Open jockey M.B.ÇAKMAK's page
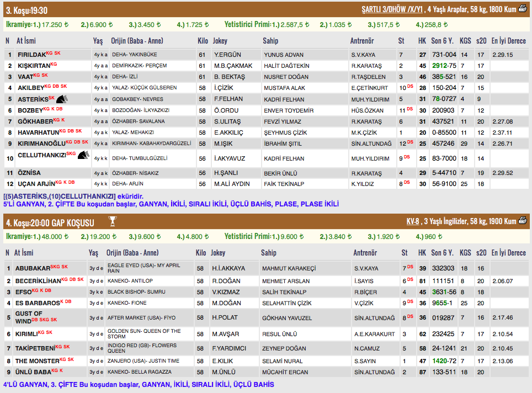Viewport: 532px width, 393px height. [x=233, y=66]
